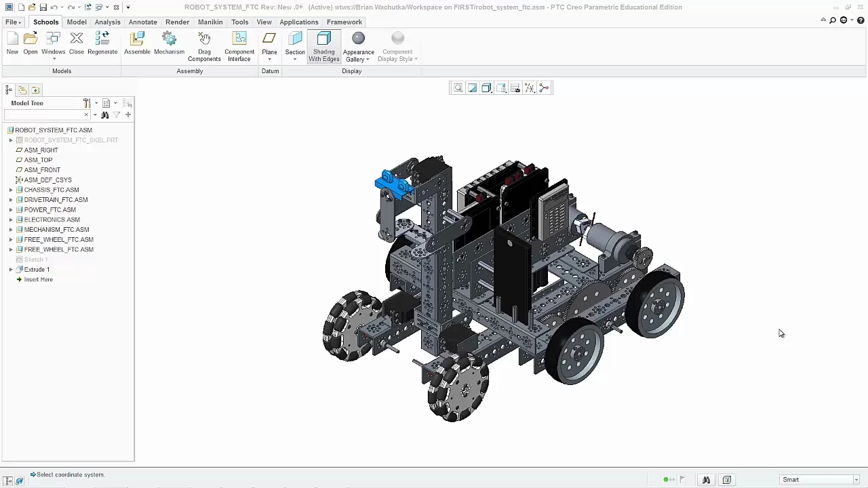Open the File menu
Viewport: 868px width, 488px height.
[14, 22]
